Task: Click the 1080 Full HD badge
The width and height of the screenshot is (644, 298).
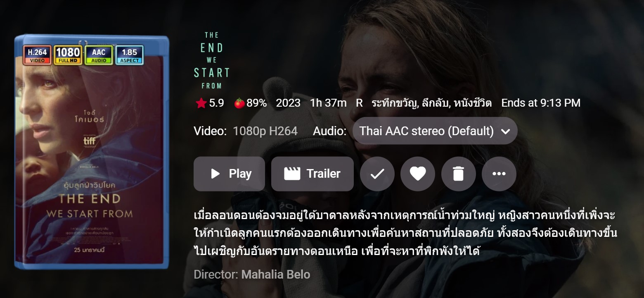Action: [x=68, y=55]
